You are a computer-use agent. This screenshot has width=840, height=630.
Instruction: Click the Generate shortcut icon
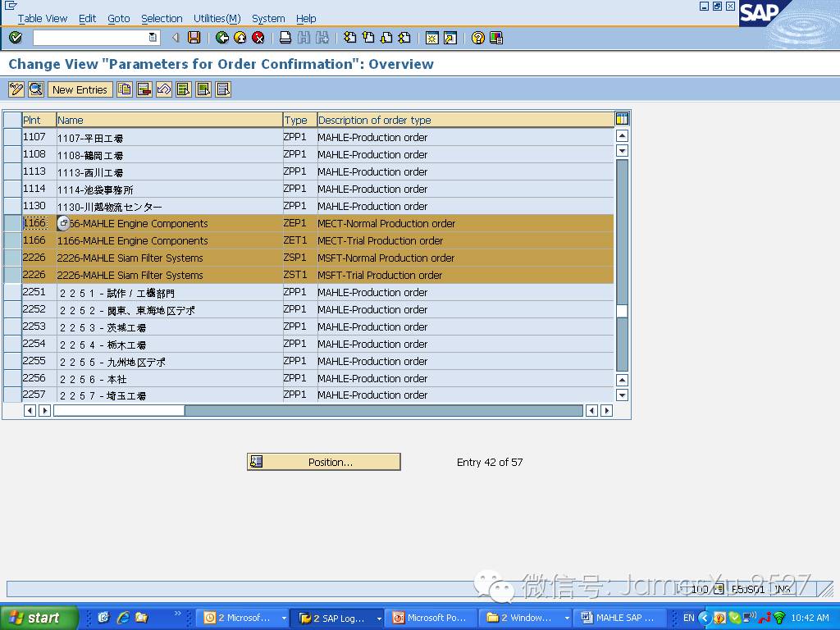point(450,38)
